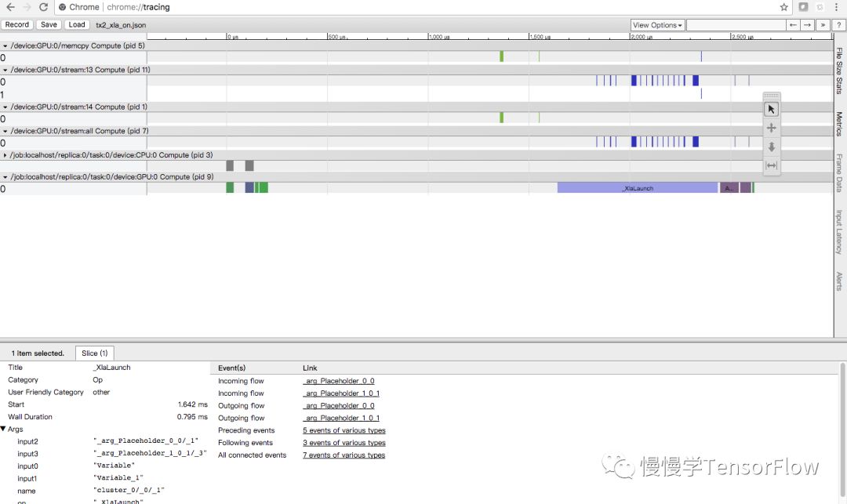The height and width of the screenshot is (504, 847).
Task: Follow the Outgoing flow _arg_Placeholder_1_0_1 link
Action: (341, 419)
